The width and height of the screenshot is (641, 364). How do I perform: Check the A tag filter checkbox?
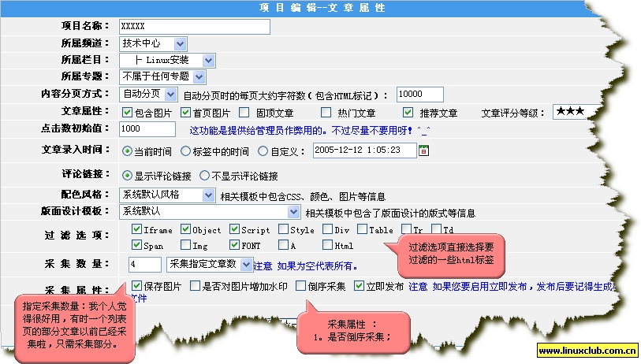click(283, 245)
